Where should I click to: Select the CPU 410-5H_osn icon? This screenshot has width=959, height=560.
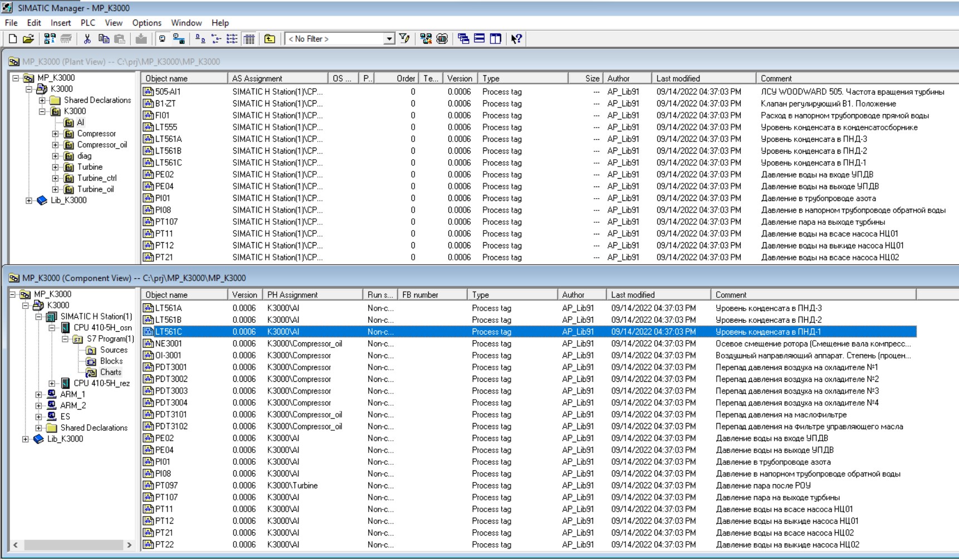pyautogui.click(x=65, y=327)
